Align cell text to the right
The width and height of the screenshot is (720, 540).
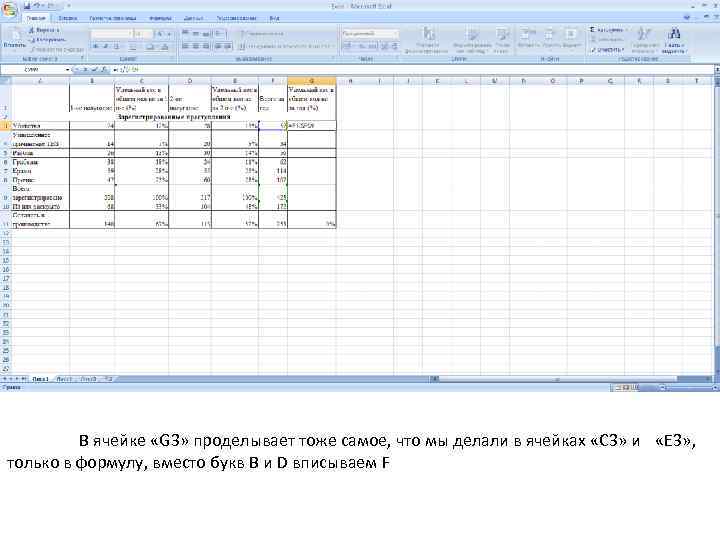tap(206, 46)
